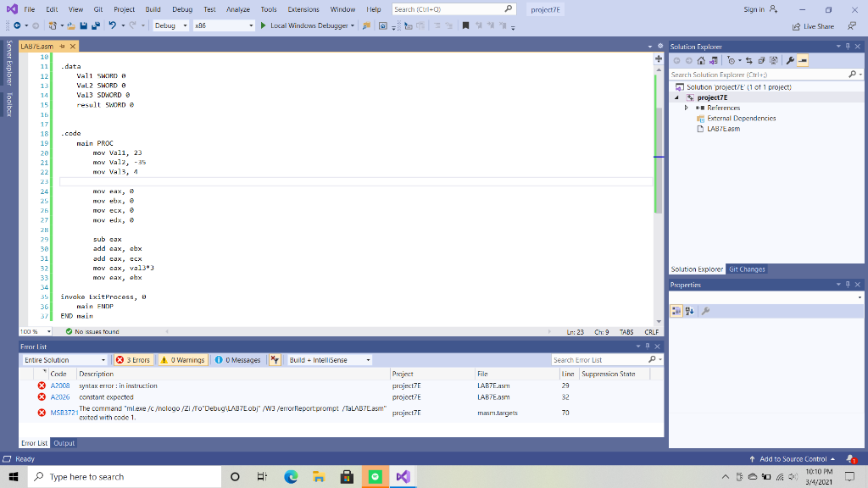Open the Undo history dropdown arrow

point(123,25)
